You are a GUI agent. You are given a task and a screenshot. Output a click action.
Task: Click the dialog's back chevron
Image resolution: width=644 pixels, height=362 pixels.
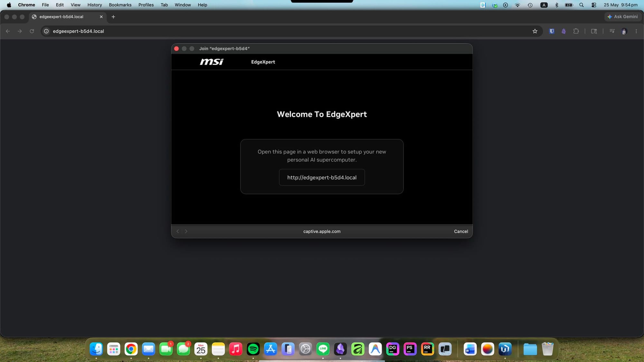177,231
